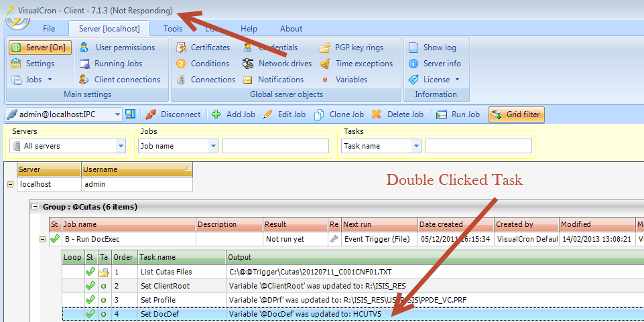The height and width of the screenshot is (322, 644).
Task: Open PGP key rings
Action: click(x=359, y=48)
